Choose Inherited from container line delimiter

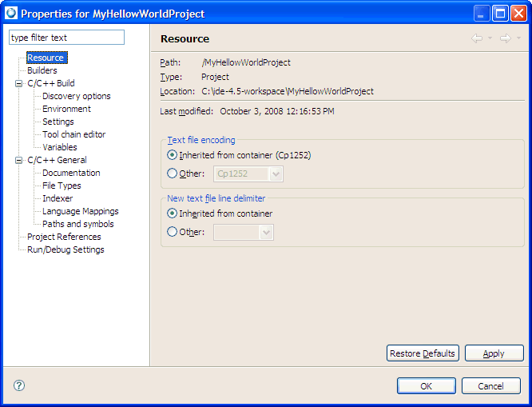(x=173, y=213)
